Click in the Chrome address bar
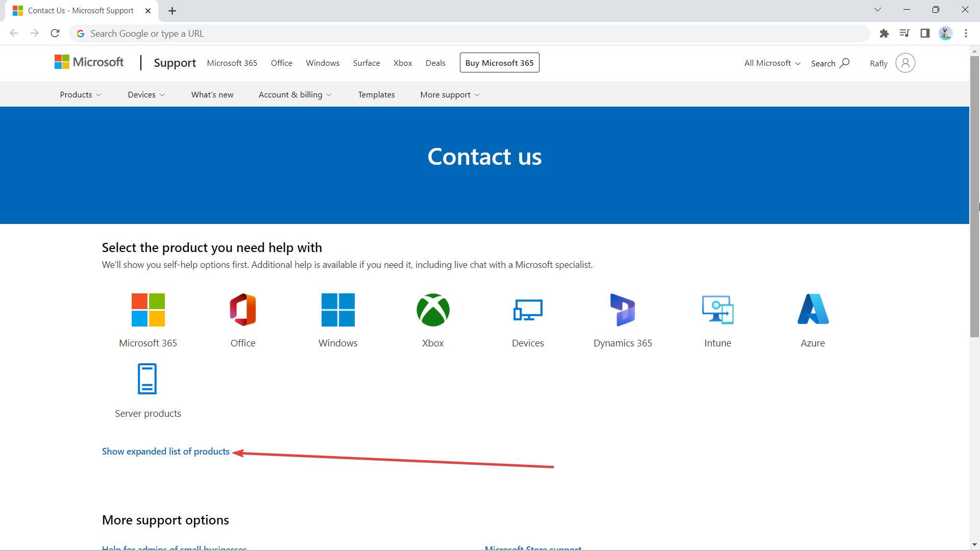The width and height of the screenshot is (980, 551). click(470, 34)
